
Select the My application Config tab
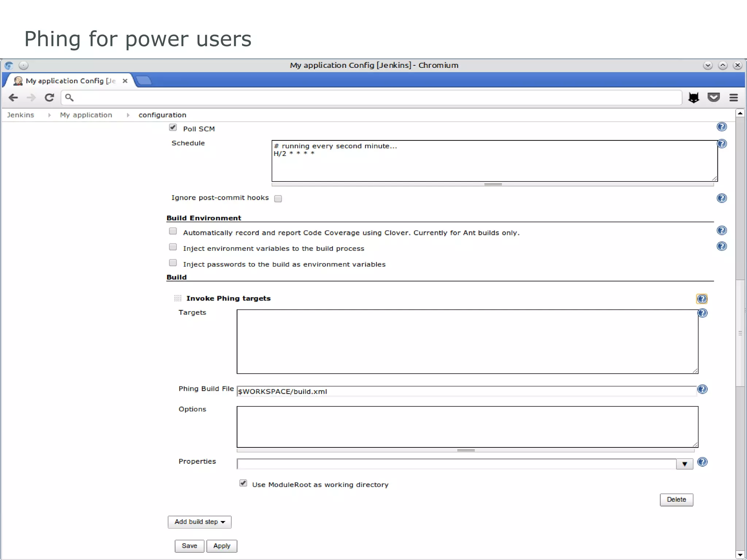point(69,81)
